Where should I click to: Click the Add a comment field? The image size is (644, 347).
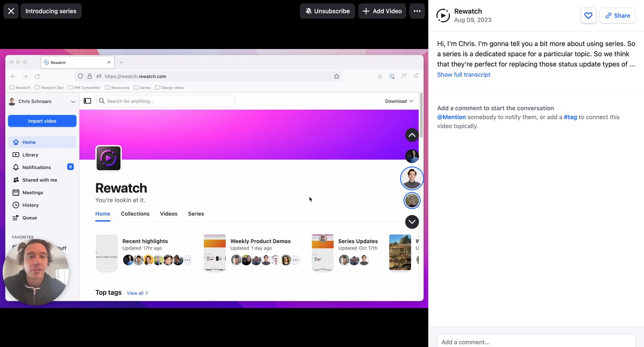point(536,341)
